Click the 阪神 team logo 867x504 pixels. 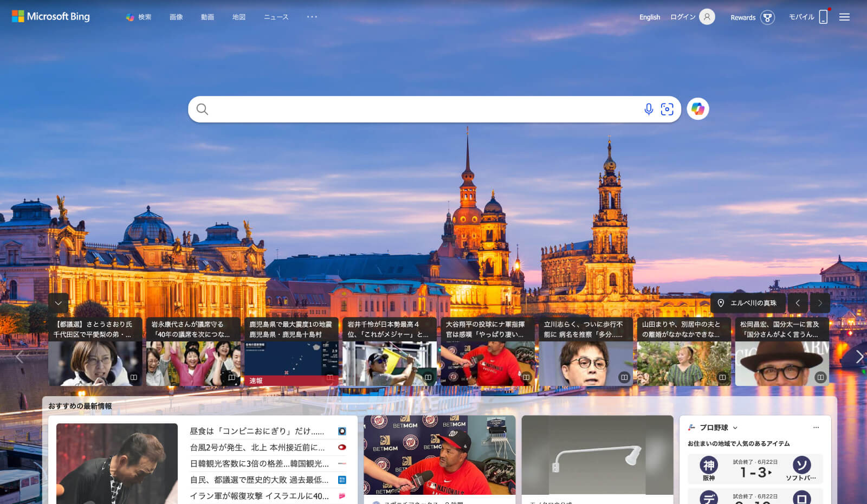(x=709, y=465)
